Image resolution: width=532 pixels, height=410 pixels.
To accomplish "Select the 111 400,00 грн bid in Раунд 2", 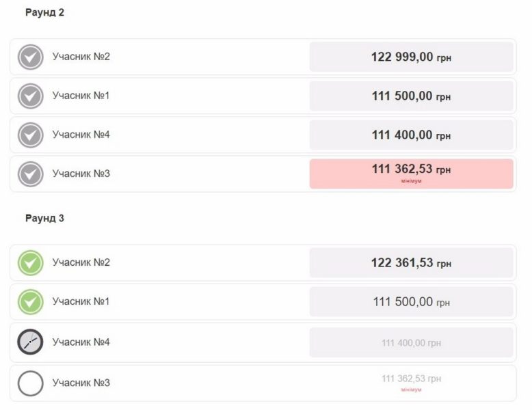I will click(x=411, y=135).
